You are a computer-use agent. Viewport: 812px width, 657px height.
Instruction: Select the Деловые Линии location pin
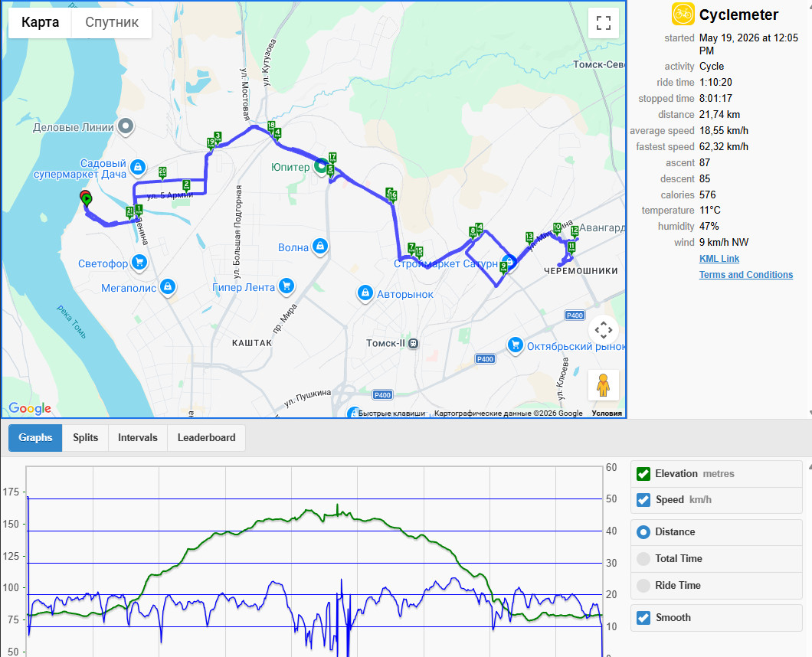pos(126,126)
